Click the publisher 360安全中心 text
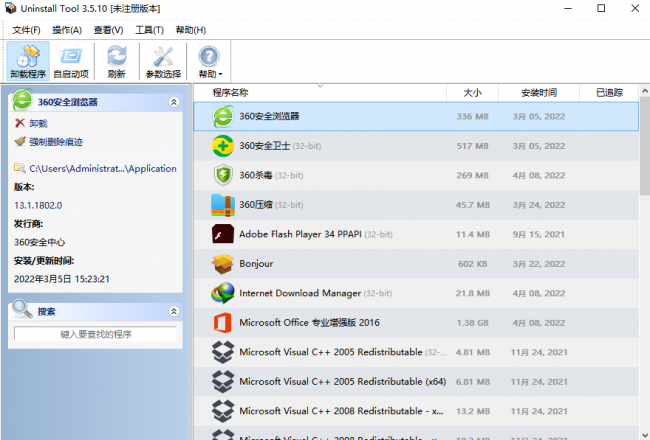 pos(39,242)
